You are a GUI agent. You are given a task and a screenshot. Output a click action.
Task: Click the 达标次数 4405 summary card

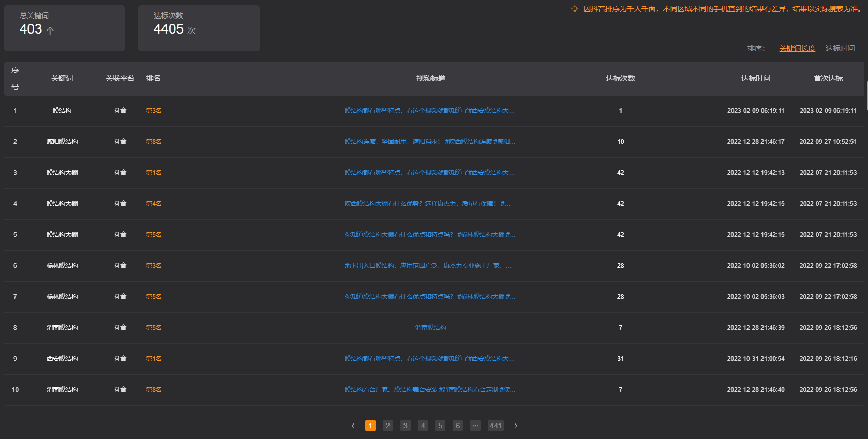coord(199,28)
